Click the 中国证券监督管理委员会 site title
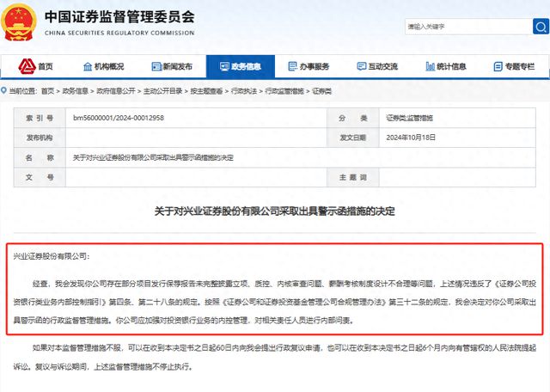Image resolution: width=550 pixels, height=392 pixels. pos(119,17)
